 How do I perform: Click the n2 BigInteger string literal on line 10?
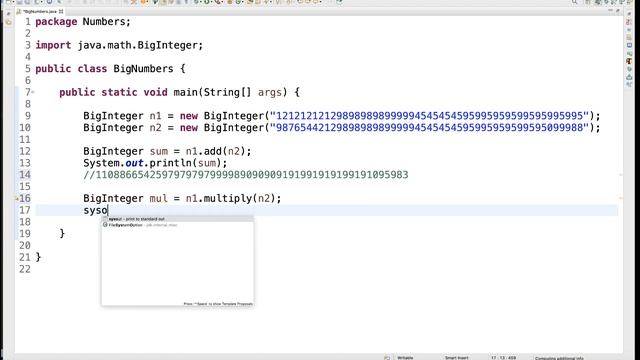tap(429, 128)
